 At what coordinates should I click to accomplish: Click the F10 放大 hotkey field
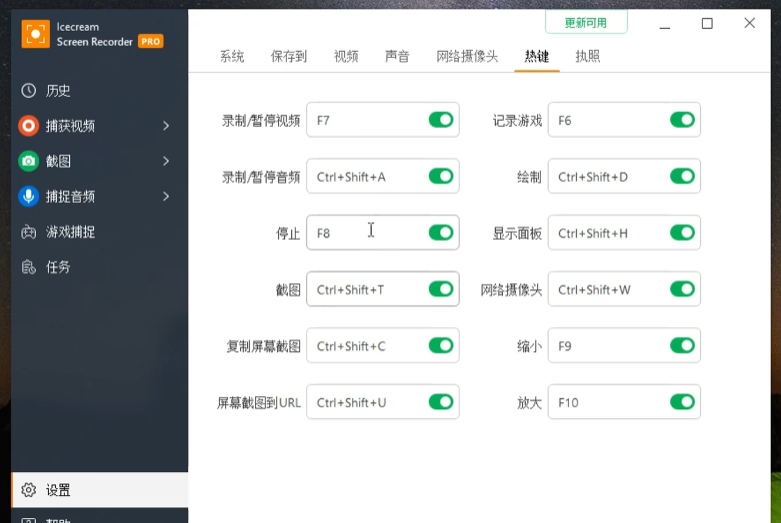tap(624, 402)
